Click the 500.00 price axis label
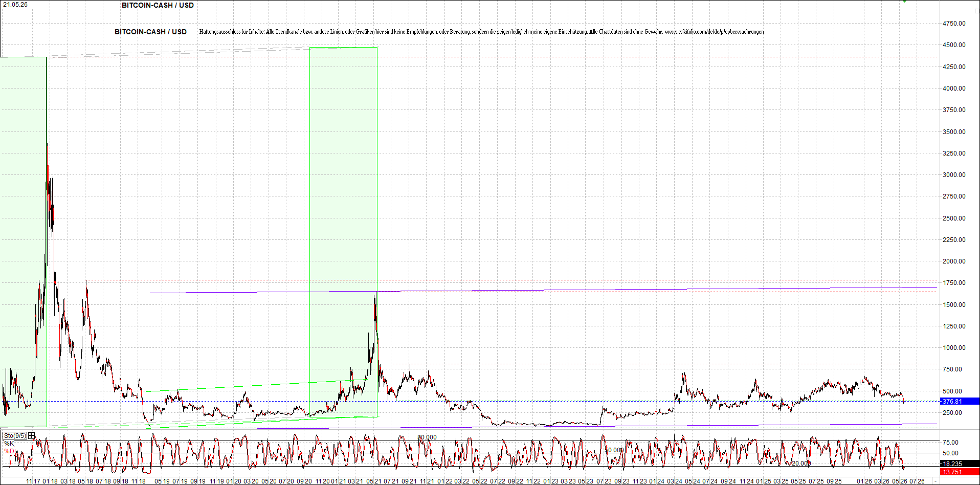Viewport: 980px width, 485px height. tap(952, 391)
